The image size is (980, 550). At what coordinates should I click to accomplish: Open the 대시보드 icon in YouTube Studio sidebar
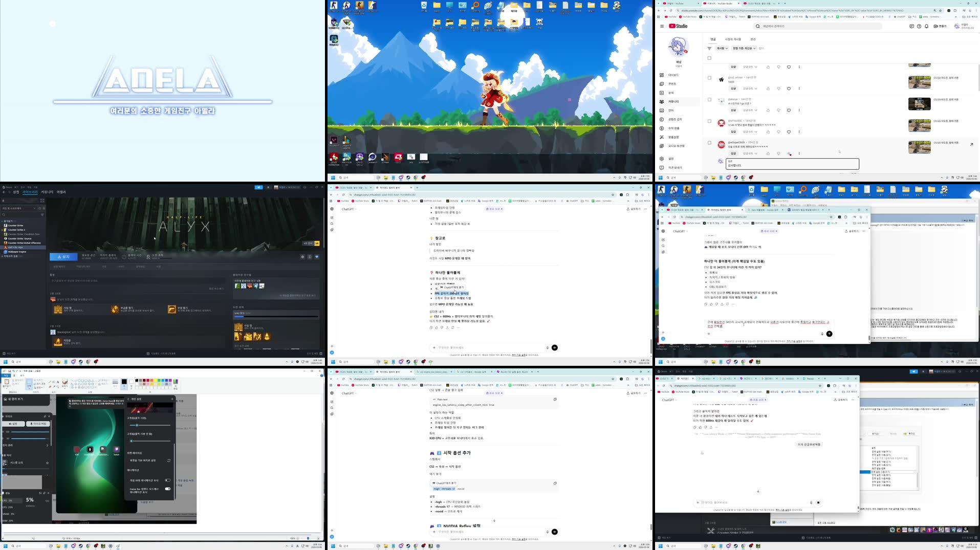pyautogui.click(x=662, y=75)
